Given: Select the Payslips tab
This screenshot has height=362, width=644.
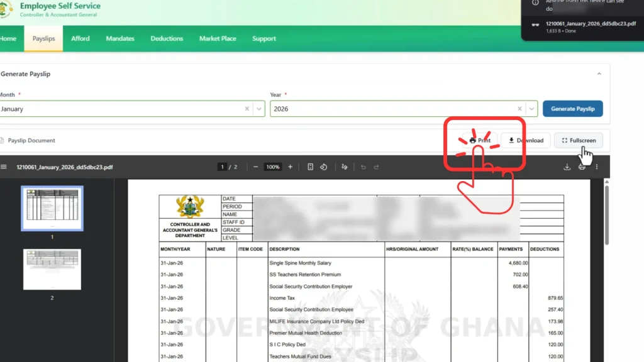Looking at the screenshot, I should click(x=43, y=38).
